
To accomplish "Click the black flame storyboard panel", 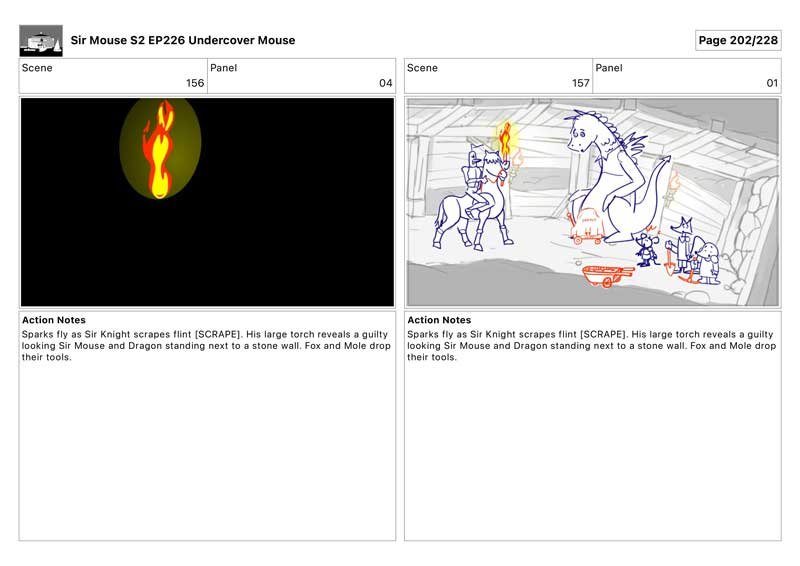I will pos(207,202).
